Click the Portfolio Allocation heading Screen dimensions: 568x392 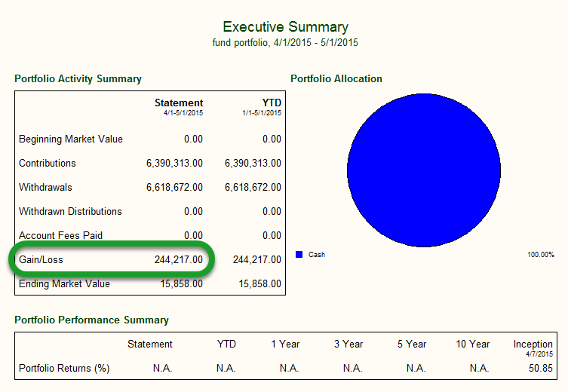(336, 78)
